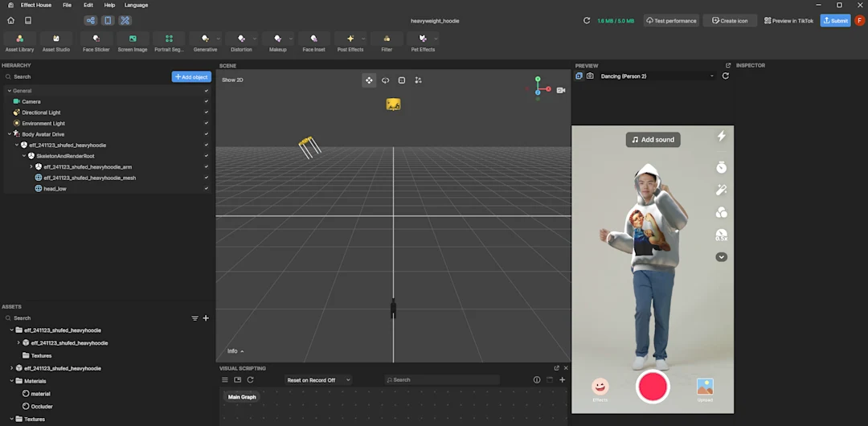Click Preview in TikTok button

pos(789,21)
